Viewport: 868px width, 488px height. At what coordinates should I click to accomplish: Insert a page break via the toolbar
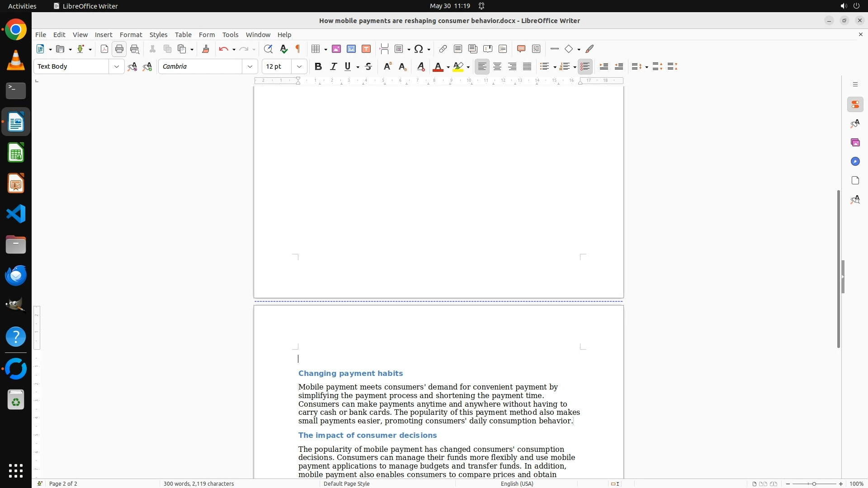[384, 49]
